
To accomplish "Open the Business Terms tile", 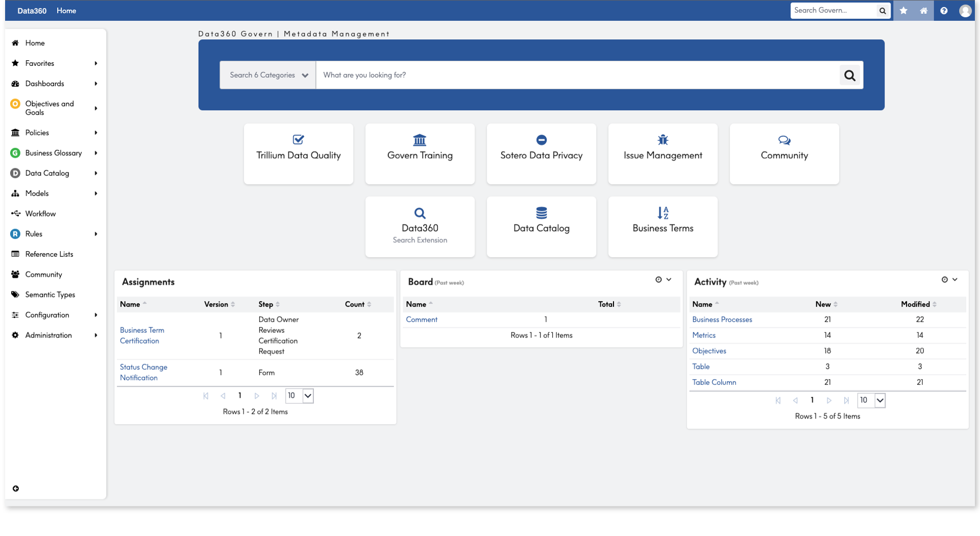I will click(x=663, y=227).
